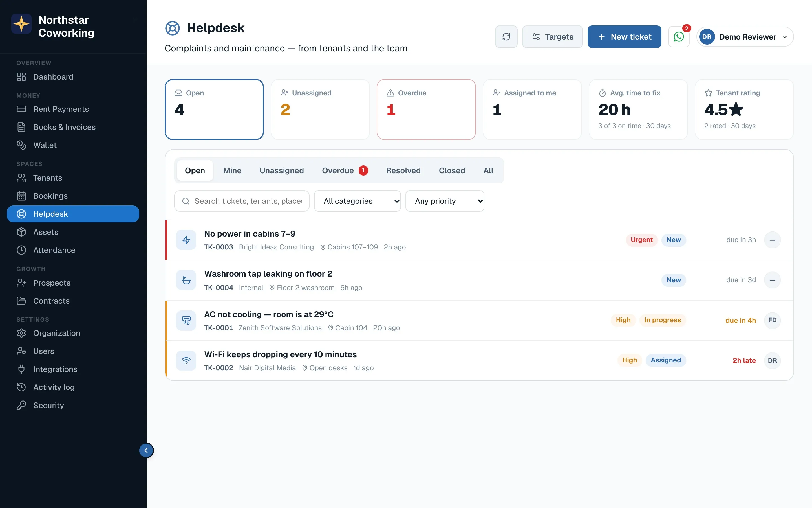This screenshot has width=812, height=508.
Task: Switch to the Overdue tab
Action: pyautogui.click(x=345, y=170)
